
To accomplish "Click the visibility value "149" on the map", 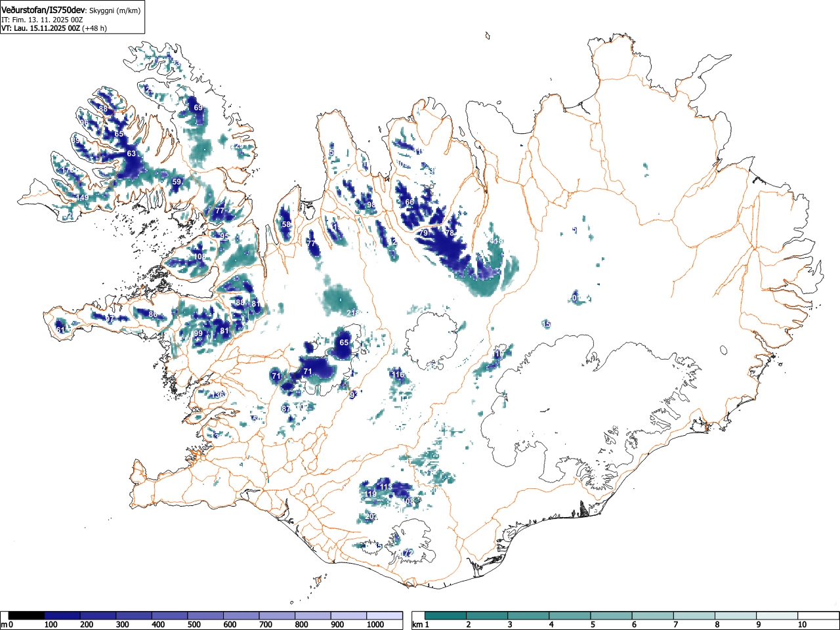I will tap(82, 198).
